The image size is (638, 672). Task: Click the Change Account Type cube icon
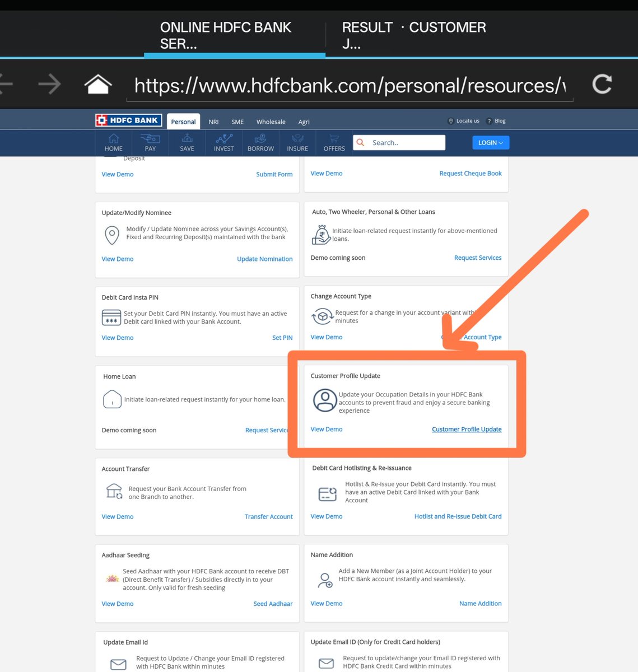pos(322,316)
